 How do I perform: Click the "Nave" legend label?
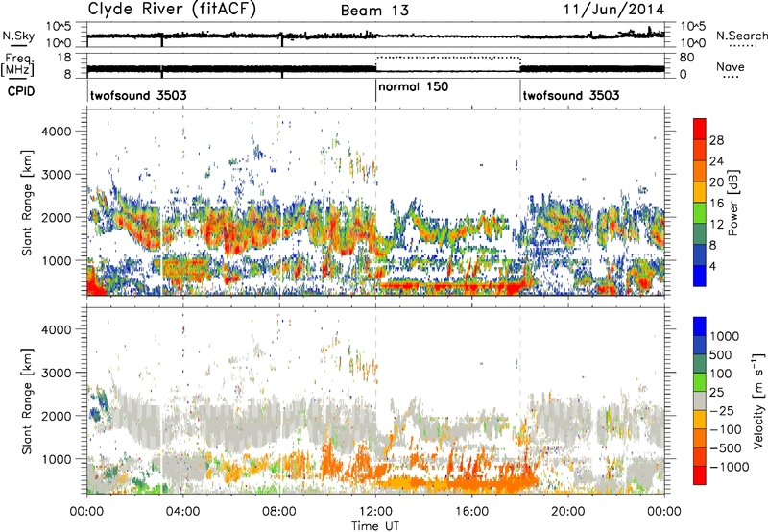(731, 66)
